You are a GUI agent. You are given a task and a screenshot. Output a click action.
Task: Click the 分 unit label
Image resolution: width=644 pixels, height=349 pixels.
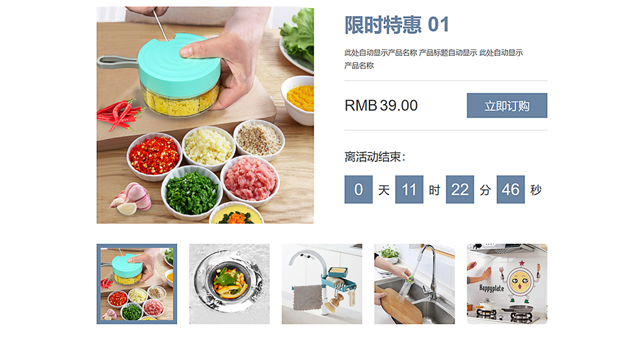coord(485,190)
